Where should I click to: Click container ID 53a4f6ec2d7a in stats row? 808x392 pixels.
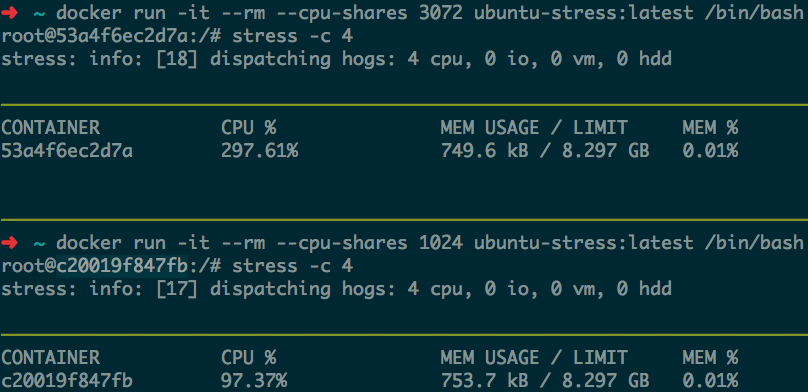[x=67, y=151]
